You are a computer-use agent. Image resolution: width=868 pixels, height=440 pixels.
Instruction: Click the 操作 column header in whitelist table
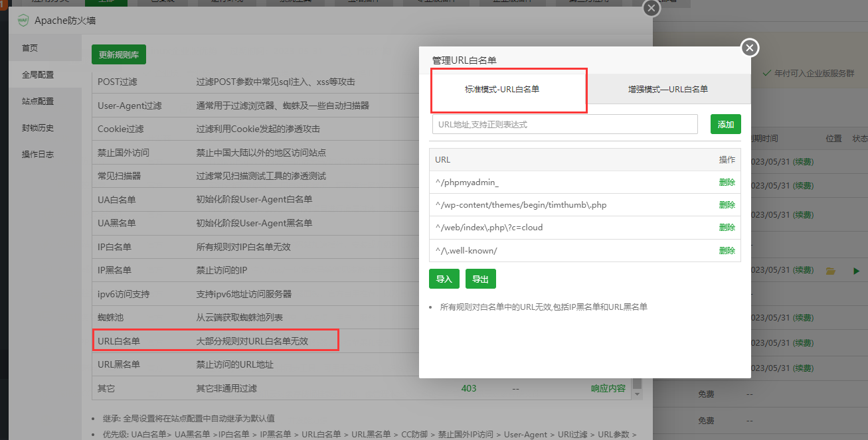click(x=727, y=160)
